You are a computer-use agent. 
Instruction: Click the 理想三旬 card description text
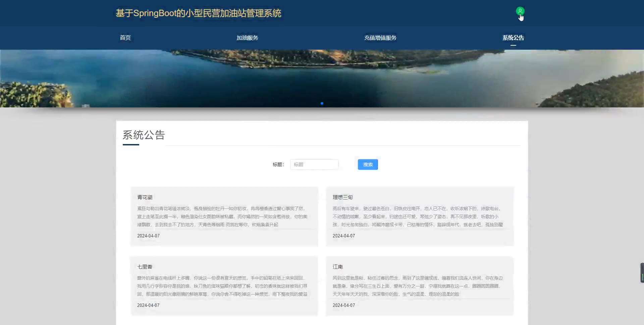[418, 217]
